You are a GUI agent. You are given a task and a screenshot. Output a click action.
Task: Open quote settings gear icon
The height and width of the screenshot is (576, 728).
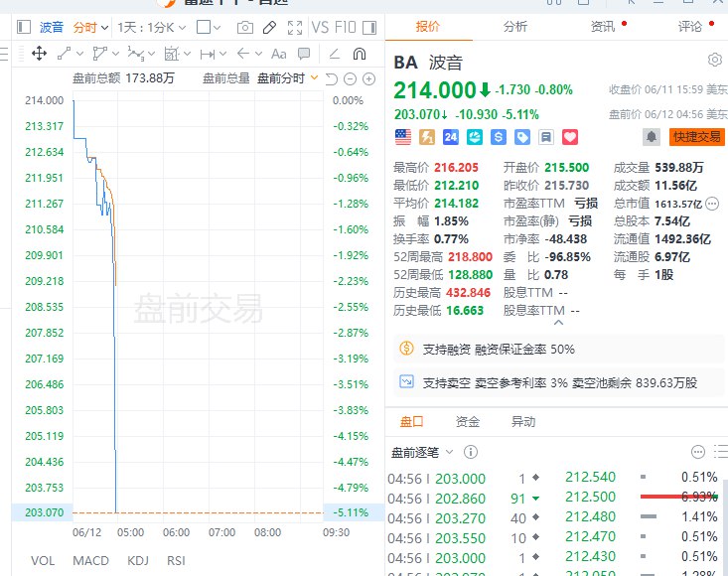coord(715,60)
